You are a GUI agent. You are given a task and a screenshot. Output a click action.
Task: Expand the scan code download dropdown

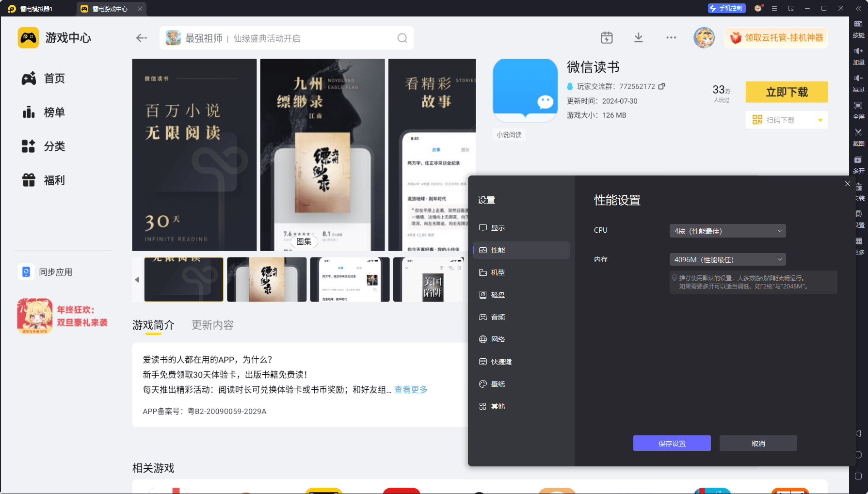(820, 120)
